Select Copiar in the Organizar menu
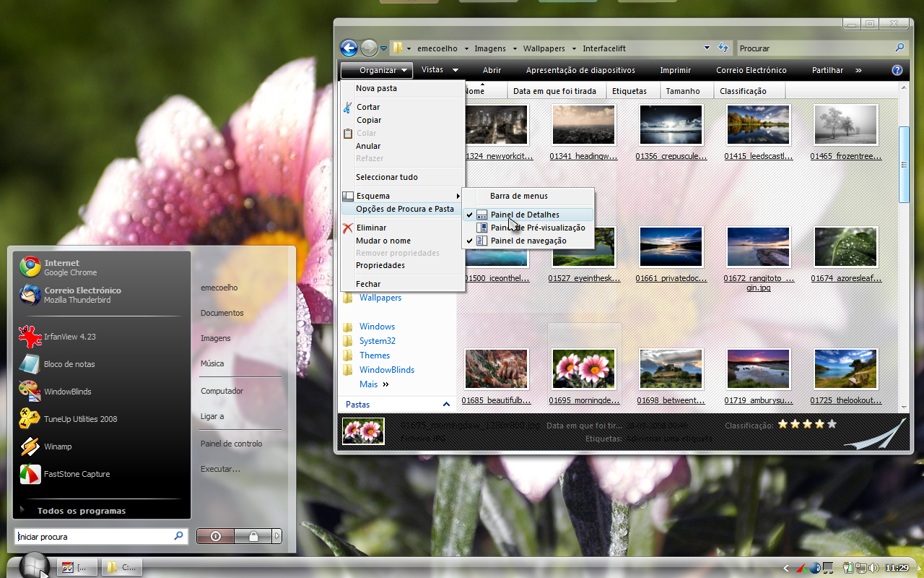This screenshot has height=578, width=924. (x=402, y=120)
